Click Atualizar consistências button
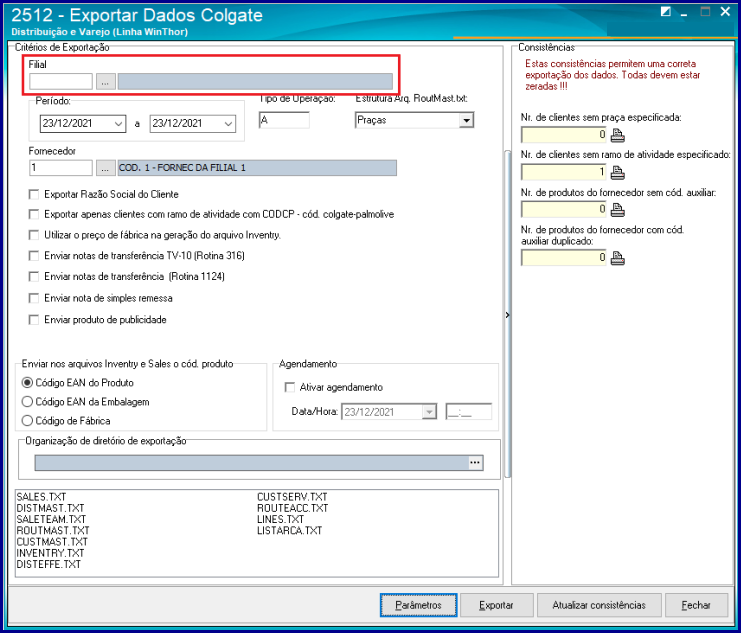This screenshot has width=741, height=633. pyautogui.click(x=599, y=605)
